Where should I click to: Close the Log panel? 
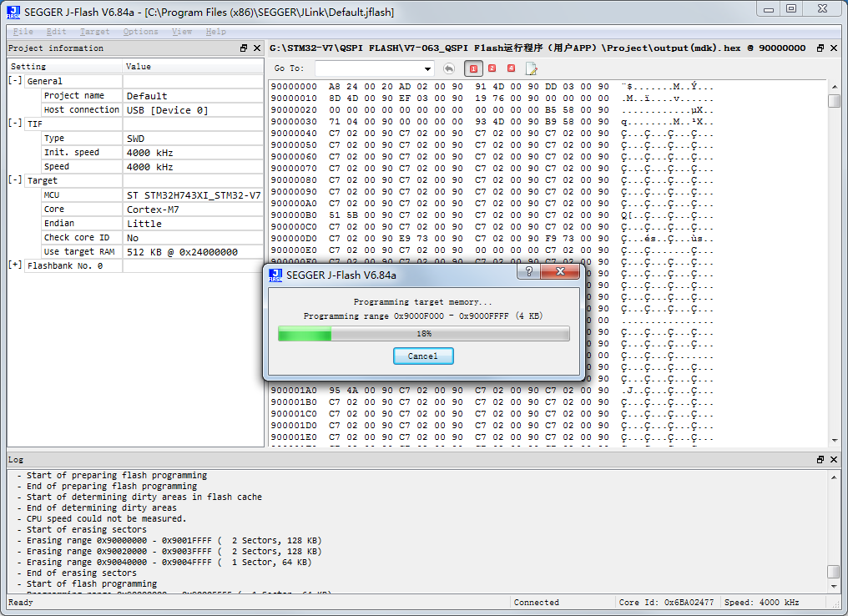834,459
